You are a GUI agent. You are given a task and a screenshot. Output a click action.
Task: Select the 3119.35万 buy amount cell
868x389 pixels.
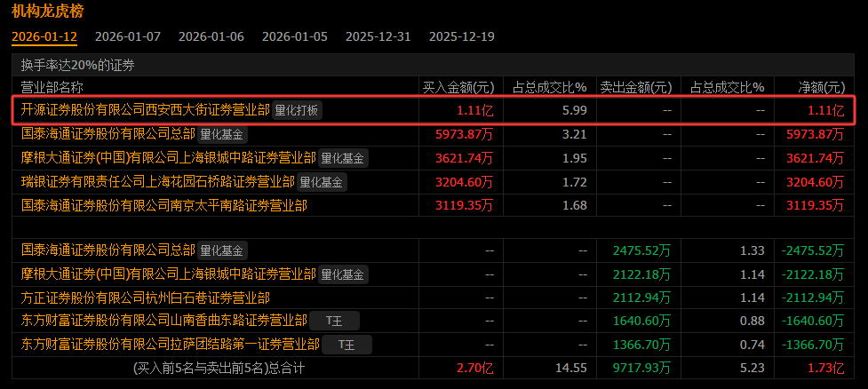tap(465, 206)
